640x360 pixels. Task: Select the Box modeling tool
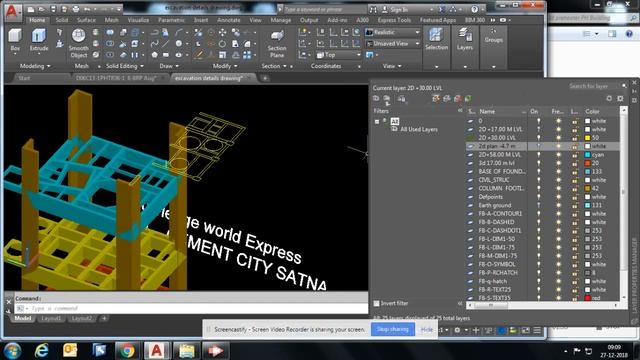click(15, 40)
